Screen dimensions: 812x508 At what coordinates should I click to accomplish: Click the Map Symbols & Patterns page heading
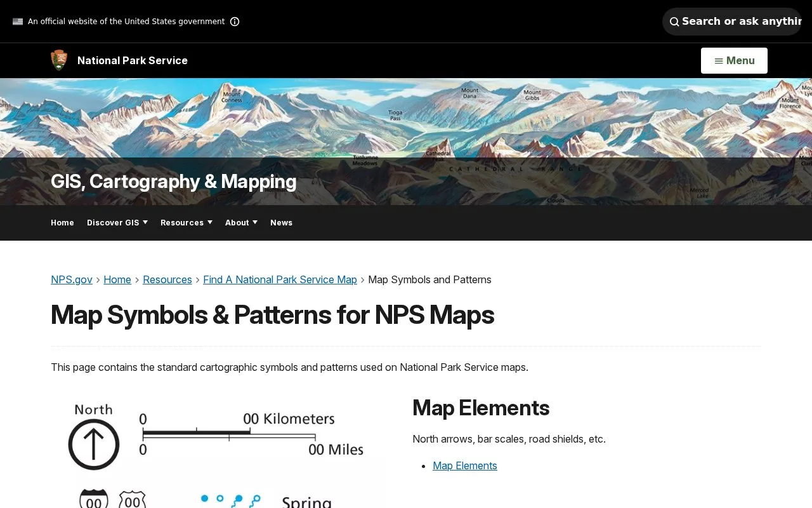tap(272, 315)
